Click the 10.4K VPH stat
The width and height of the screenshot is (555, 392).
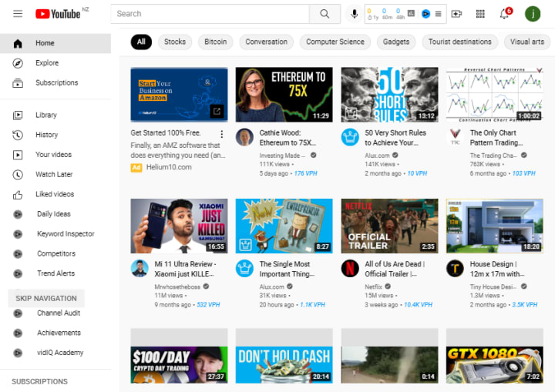(418, 305)
